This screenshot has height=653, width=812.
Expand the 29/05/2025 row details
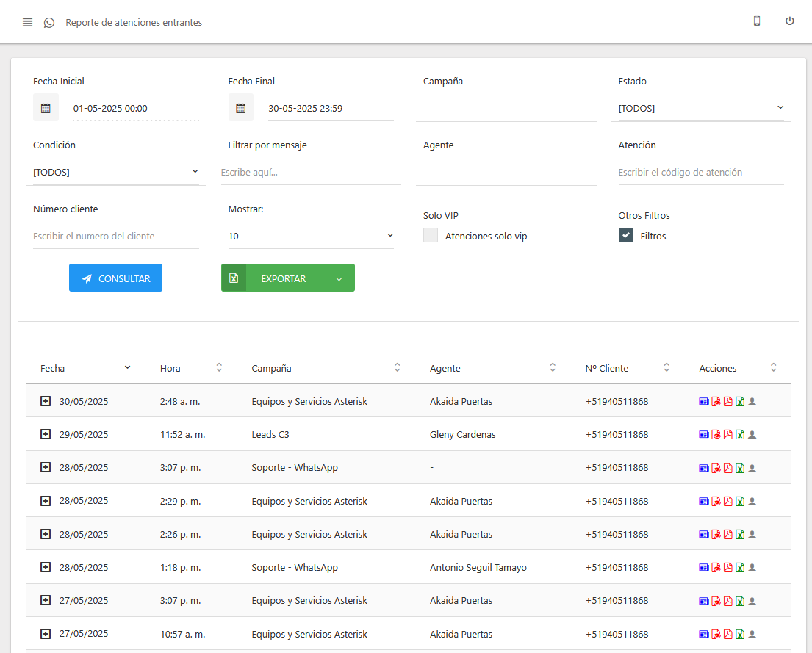(46, 434)
